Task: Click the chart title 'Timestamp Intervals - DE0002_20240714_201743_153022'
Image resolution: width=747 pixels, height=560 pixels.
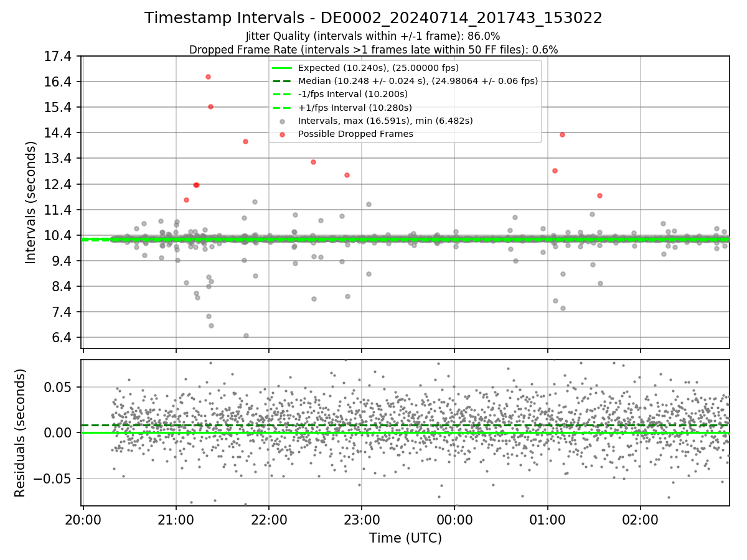Action: coord(374,18)
